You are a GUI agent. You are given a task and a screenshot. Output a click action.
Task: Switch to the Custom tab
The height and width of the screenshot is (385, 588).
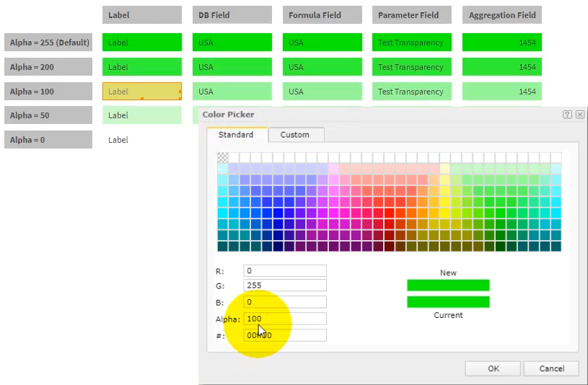tap(297, 135)
